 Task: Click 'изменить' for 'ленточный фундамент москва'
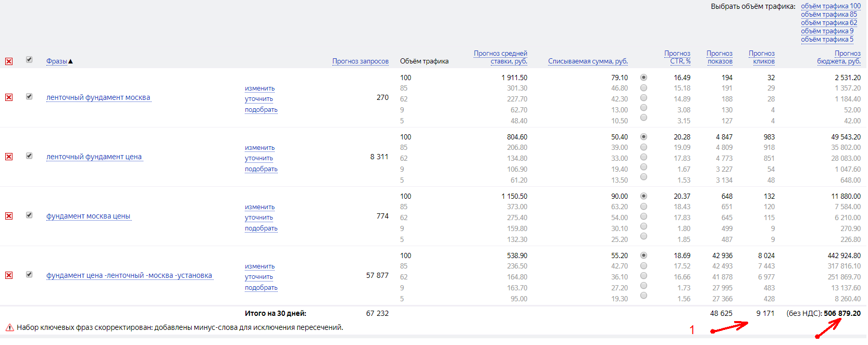coord(259,88)
